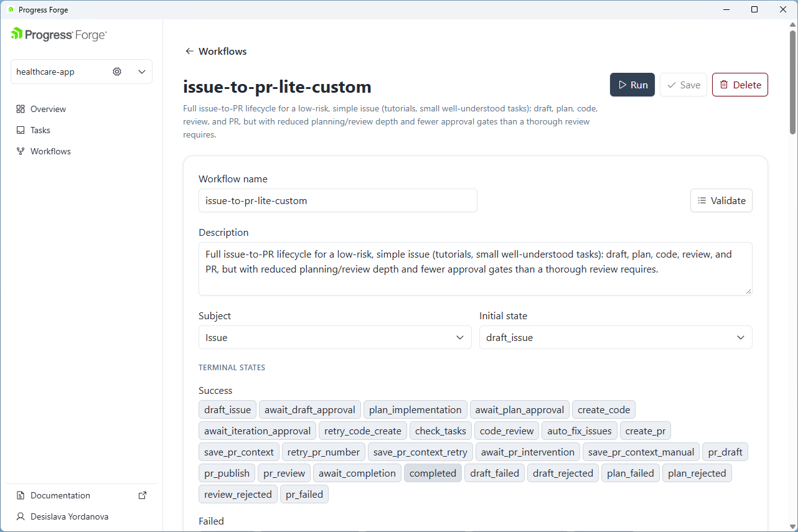
Task: Click the Tasks sidebar icon
Action: pos(21,130)
